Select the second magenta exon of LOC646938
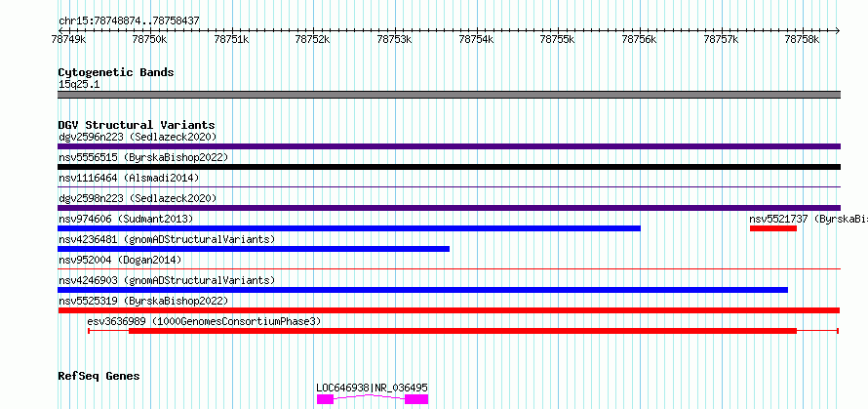 coord(416,399)
